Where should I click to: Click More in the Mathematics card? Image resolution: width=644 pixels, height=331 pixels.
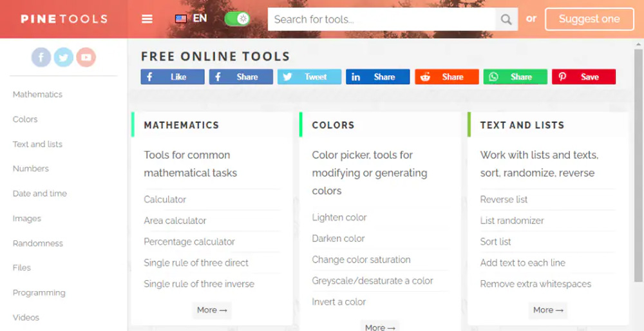click(212, 310)
